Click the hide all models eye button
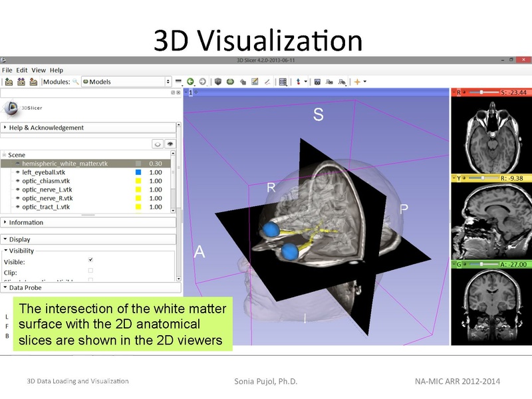The image size is (532, 399). pyautogui.click(x=158, y=144)
